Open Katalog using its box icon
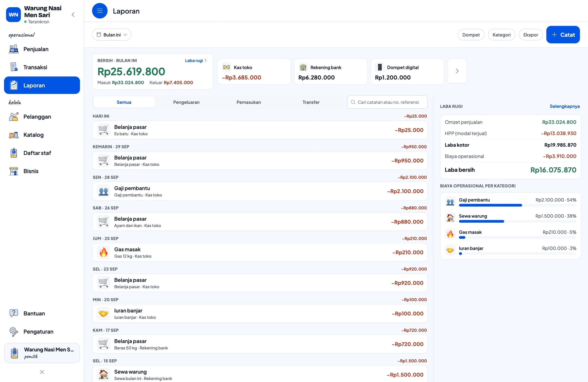Viewport: 588px width, 382px height. (13, 135)
